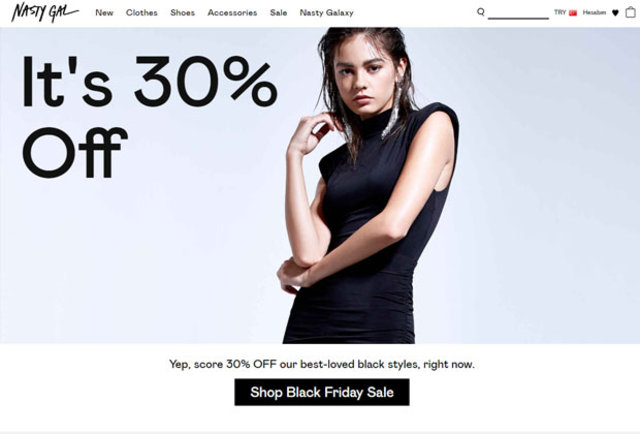This screenshot has width=640, height=434.
Task: Open the Accessories menu
Action: 232,13
